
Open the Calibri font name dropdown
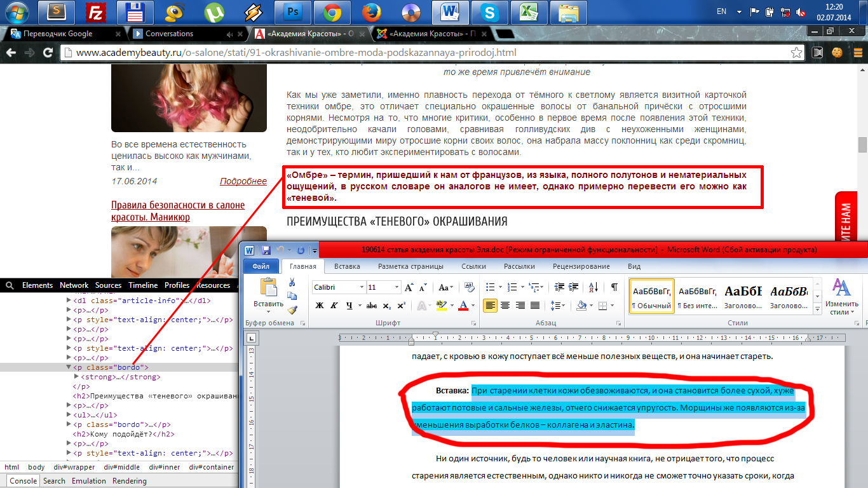tap(362, 287)
